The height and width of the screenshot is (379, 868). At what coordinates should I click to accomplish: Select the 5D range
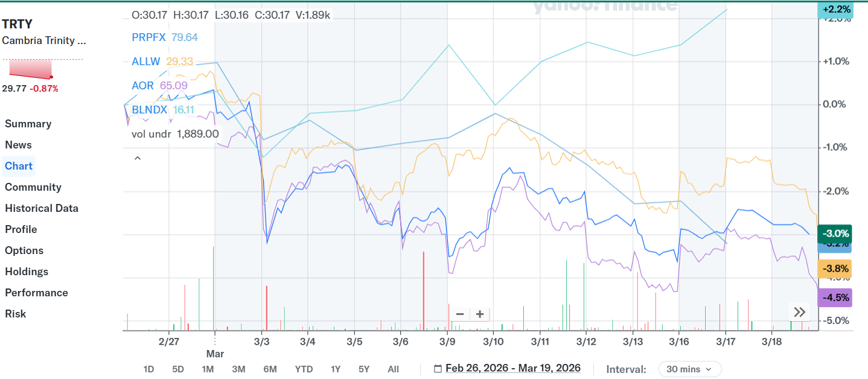point(178,369)
